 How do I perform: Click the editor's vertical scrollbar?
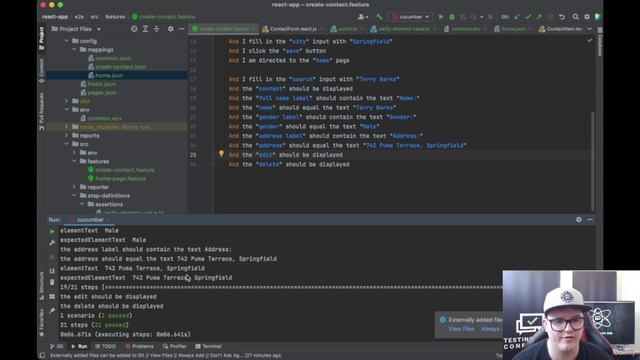(x=592, y=161)
